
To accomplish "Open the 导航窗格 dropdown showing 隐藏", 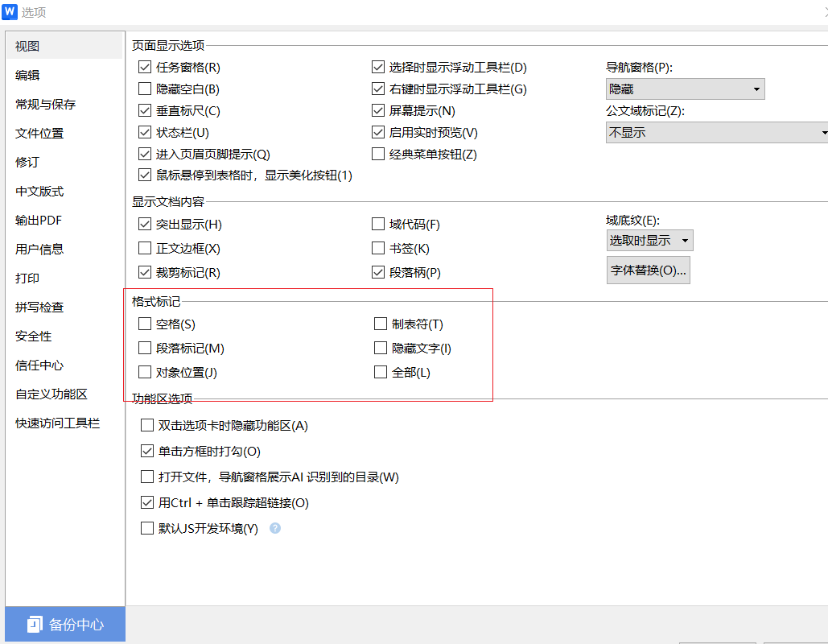I will (x=685, y=89).
